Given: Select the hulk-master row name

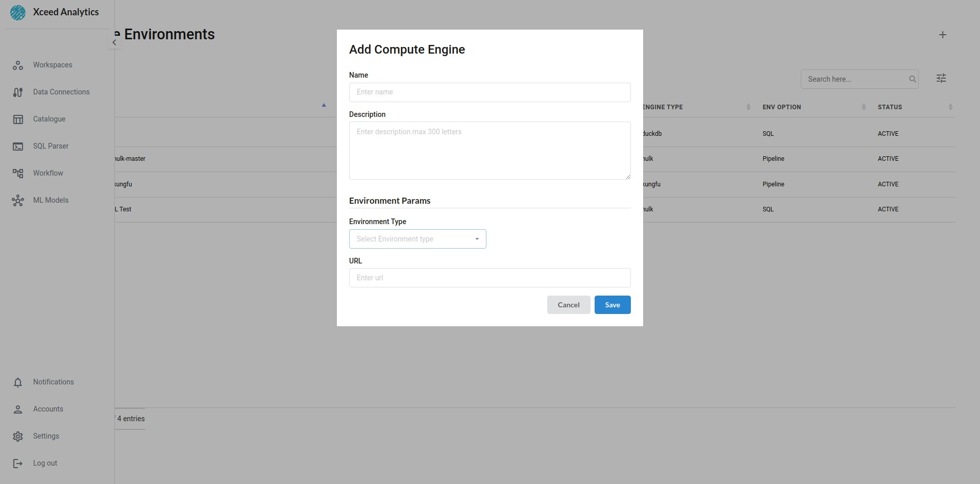Looking at the screenshot, I should [x=130, y=159].
